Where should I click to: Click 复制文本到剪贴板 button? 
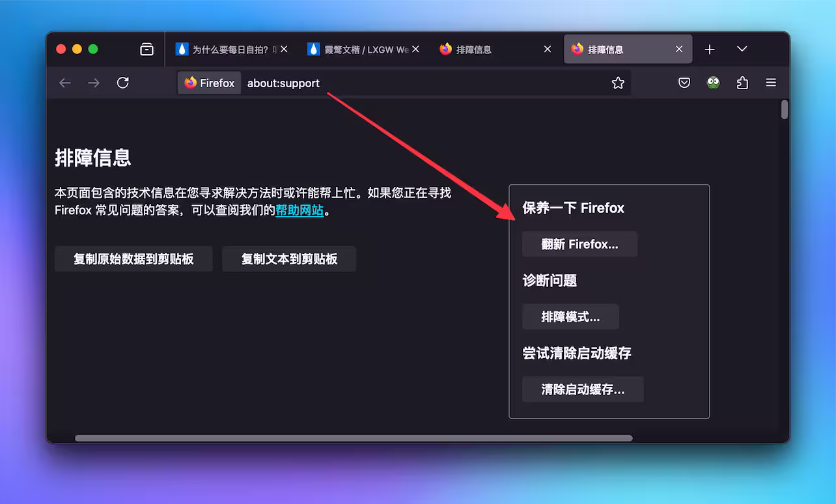[289, 259]
